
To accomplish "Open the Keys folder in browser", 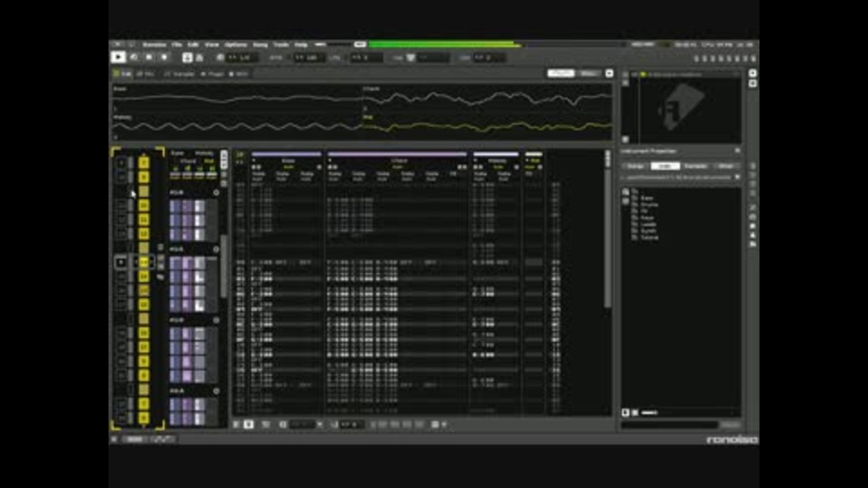I will point(647,218).
